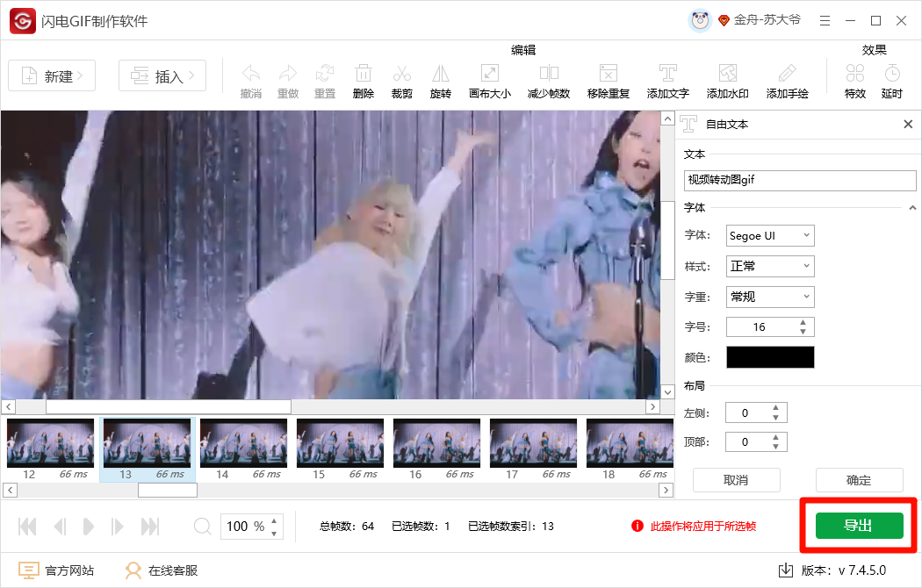Open the font weight (字重) 常规 dropdown
This screenshot has height=588, width=922.
pos(770,297)
